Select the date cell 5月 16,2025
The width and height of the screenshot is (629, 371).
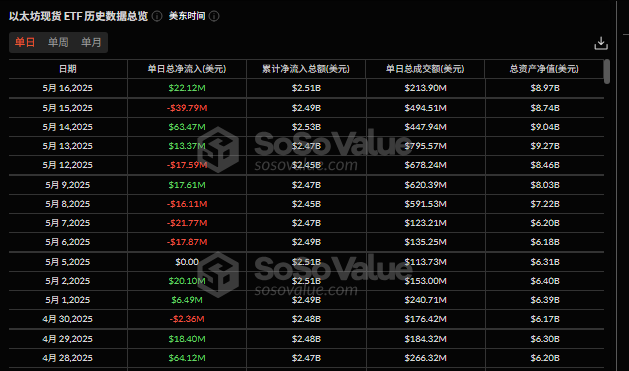pyautogui.click(x=67, y=88)
